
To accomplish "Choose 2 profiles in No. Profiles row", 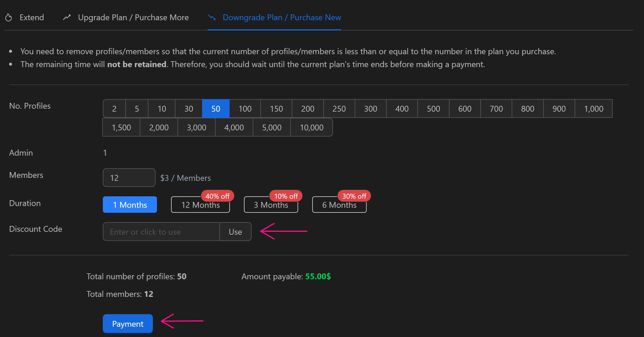I will tap(114, 108).
